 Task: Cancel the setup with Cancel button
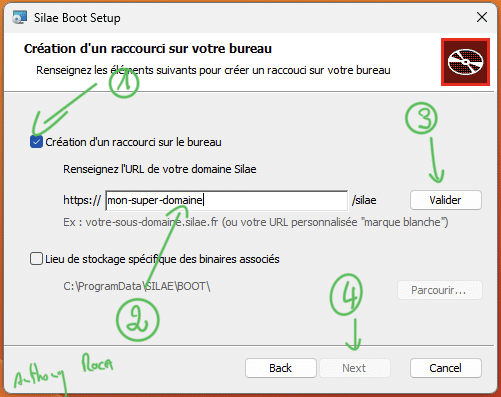446,368
